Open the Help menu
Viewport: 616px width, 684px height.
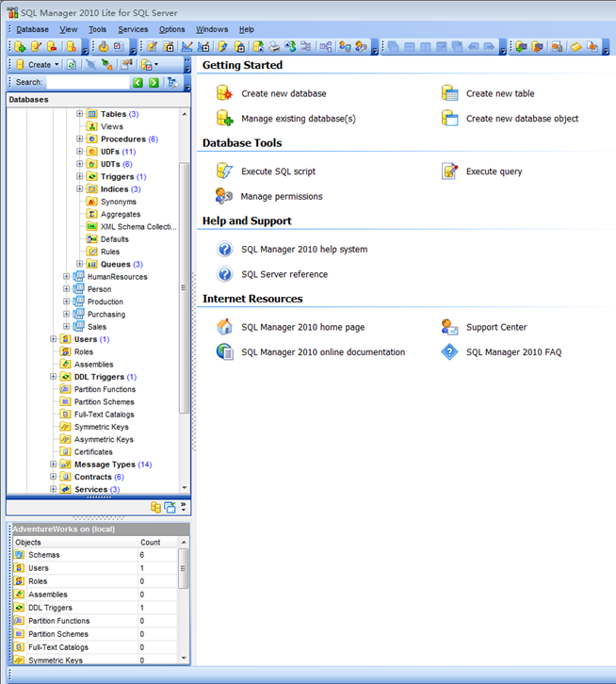(x=247, y=29)
